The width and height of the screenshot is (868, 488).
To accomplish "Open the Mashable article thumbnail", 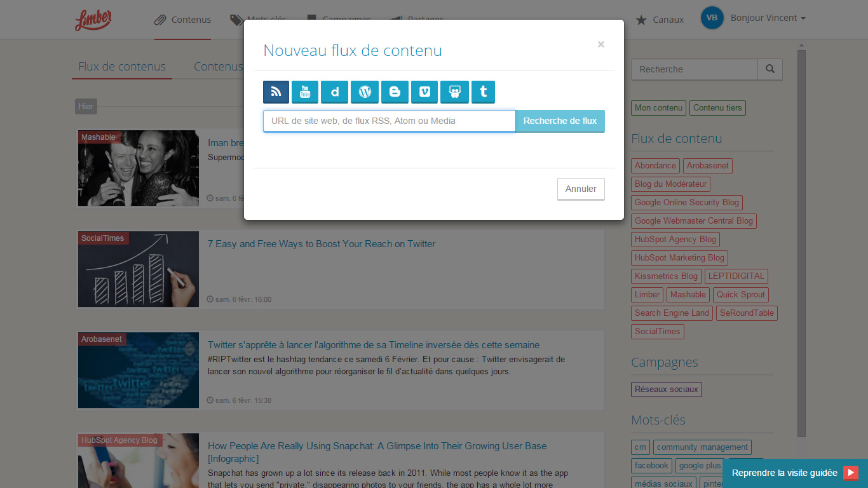I will [x=139, y=168].
